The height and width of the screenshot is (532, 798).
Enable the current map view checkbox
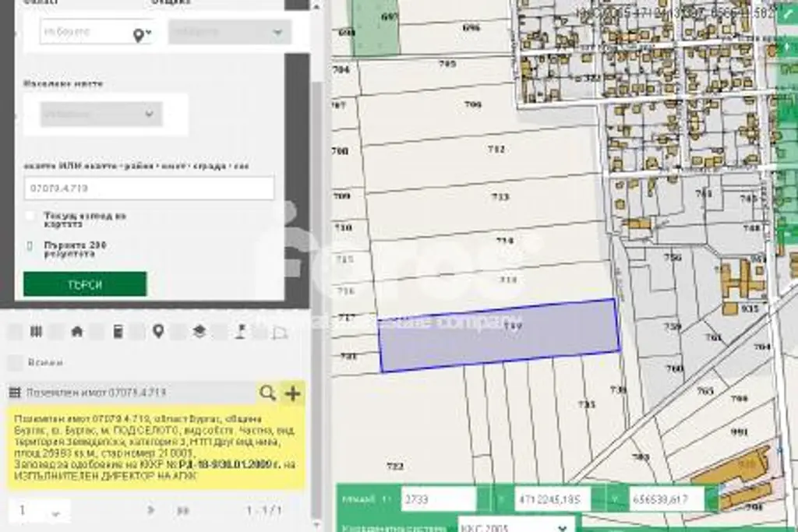tap(30, 216)
